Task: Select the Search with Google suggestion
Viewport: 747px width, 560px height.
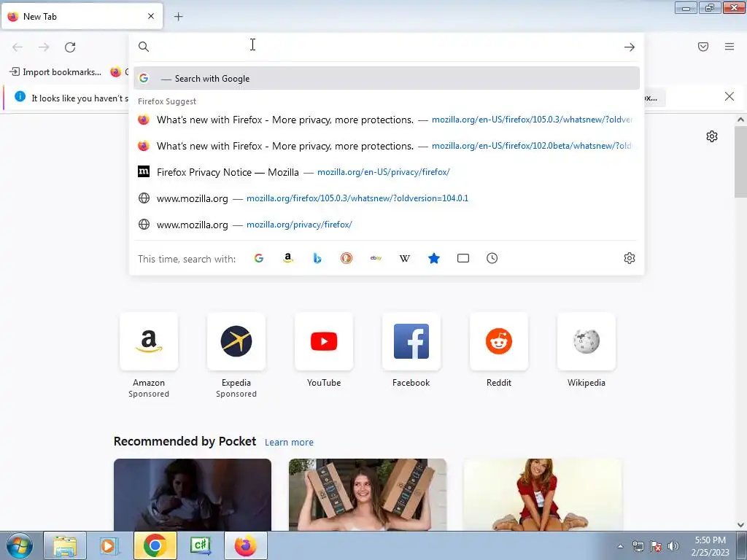Action: coord(387,79)
